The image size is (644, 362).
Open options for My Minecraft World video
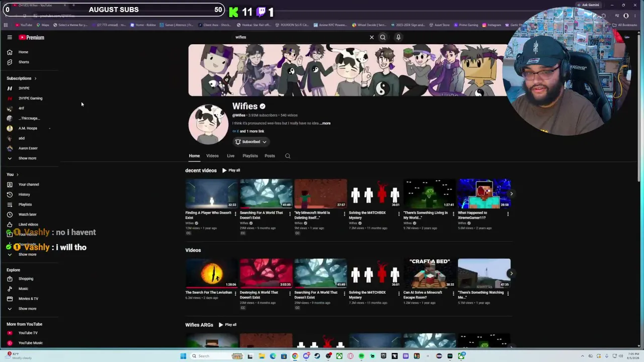pos(344,214)
